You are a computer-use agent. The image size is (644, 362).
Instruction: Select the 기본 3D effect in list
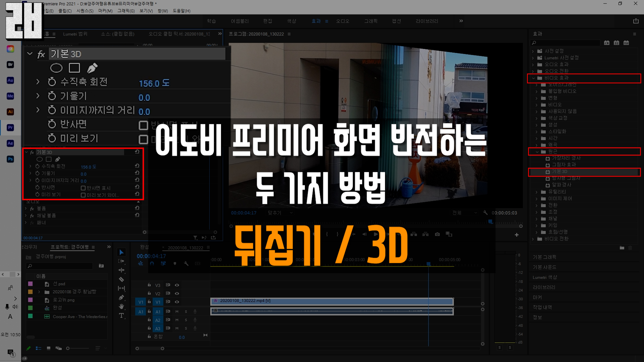[x=559, y=172]
